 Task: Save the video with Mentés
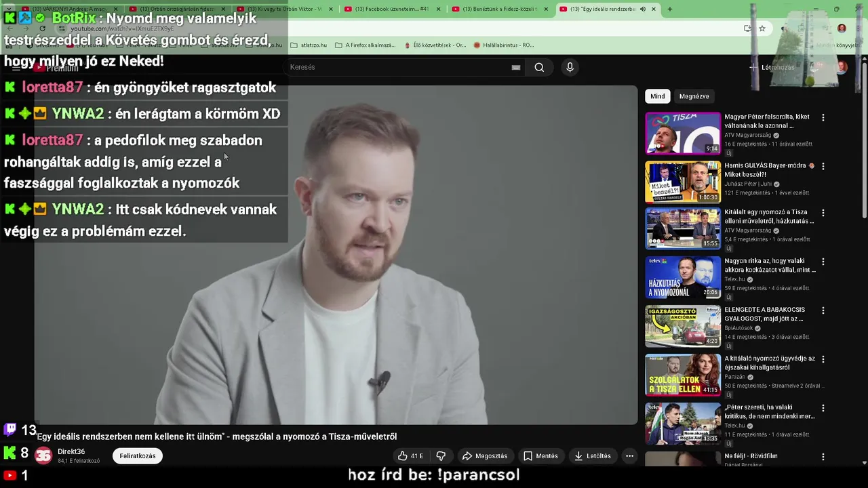(540, 456)
